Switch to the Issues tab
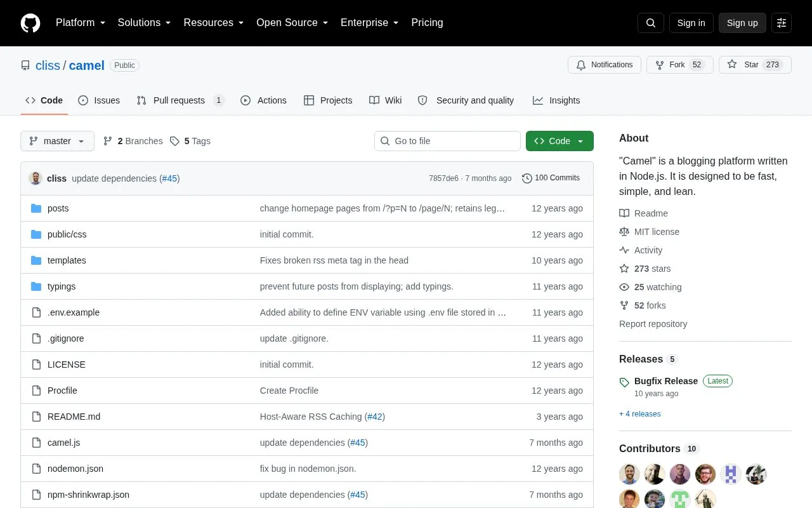Viewport: 812px width, 508px height. pos(99,100)
